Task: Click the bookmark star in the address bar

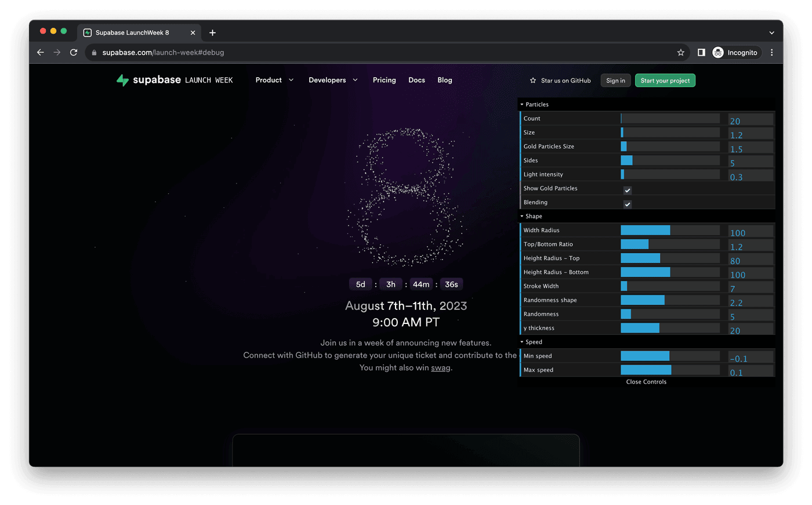Action: [x=680, y=52]
